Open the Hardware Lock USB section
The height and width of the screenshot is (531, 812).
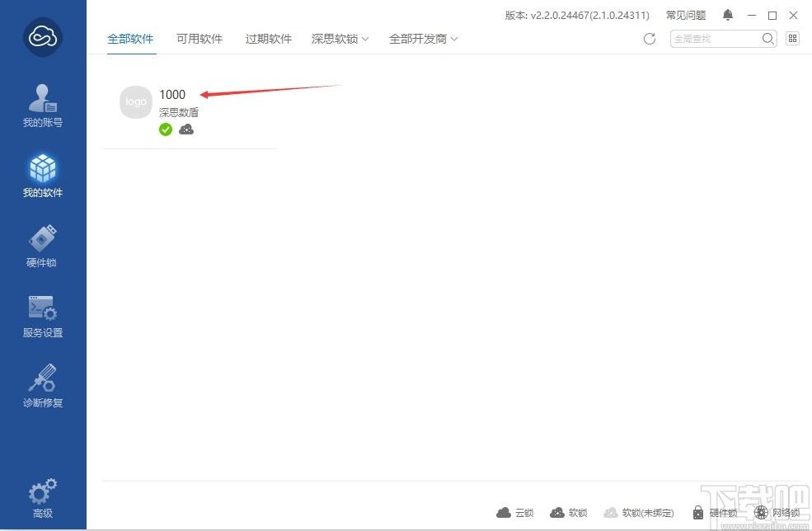click(43, 246)
